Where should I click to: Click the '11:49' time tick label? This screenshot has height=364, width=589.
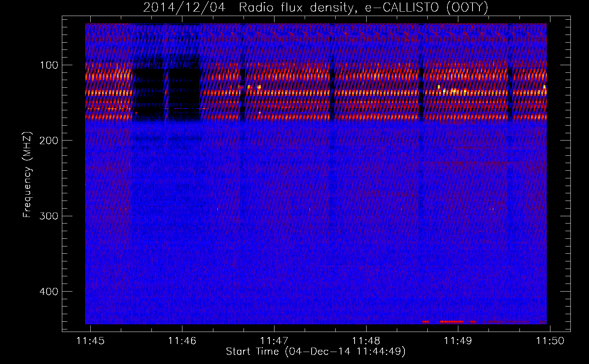[458, 341]
